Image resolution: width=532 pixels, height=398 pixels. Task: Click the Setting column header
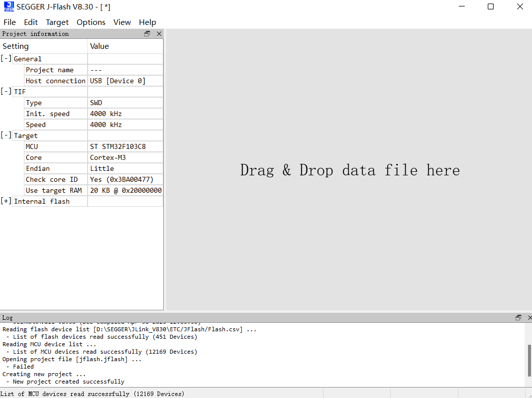point(44,46)
